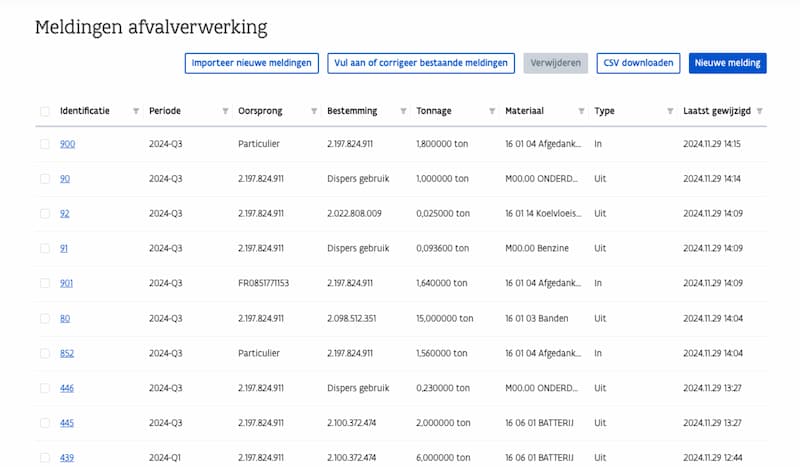Open filter icon on Tonnage column
The image size is (800, 467).
[492, 111]
